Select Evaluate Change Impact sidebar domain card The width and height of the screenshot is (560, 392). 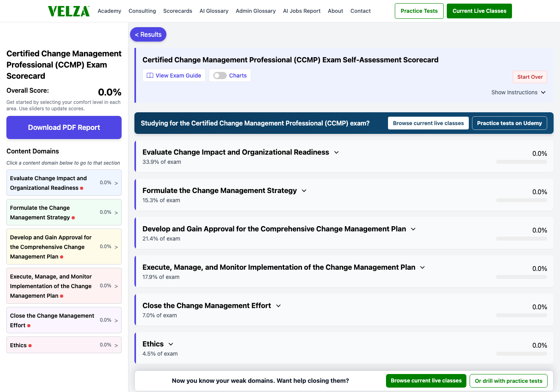[64, 183]
